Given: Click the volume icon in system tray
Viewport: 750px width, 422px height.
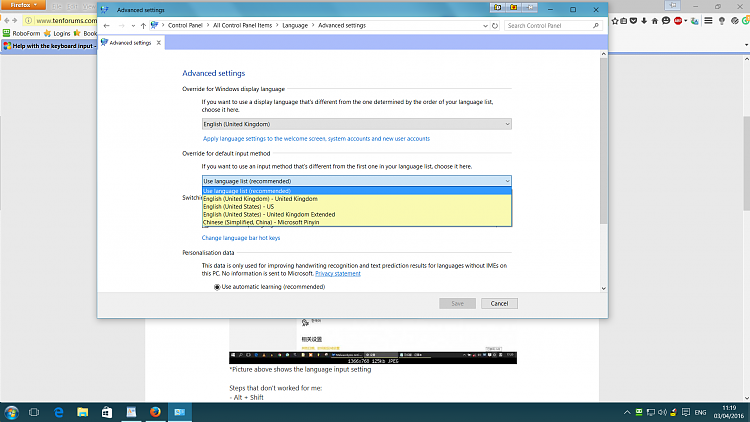Looking at the screenshot, I should (x=662, y=412).
